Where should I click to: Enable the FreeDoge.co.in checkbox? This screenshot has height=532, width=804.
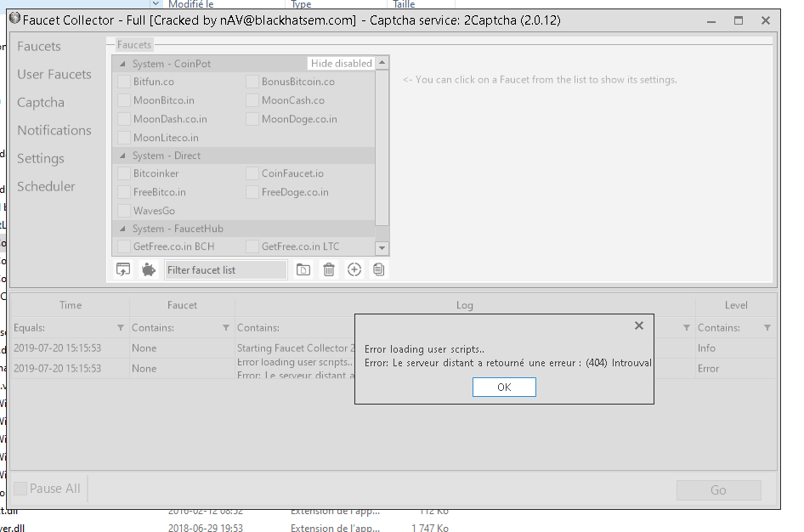coord(252,192)
